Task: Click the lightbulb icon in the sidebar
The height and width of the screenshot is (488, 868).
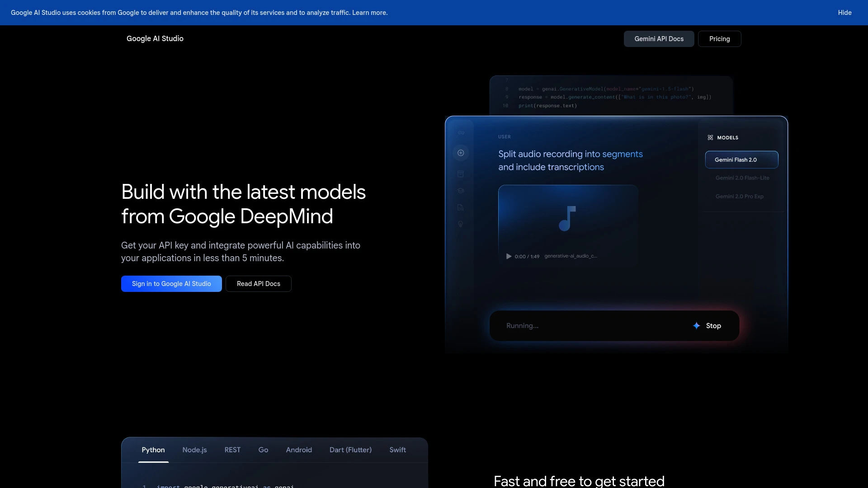Action: click(461, 224)
